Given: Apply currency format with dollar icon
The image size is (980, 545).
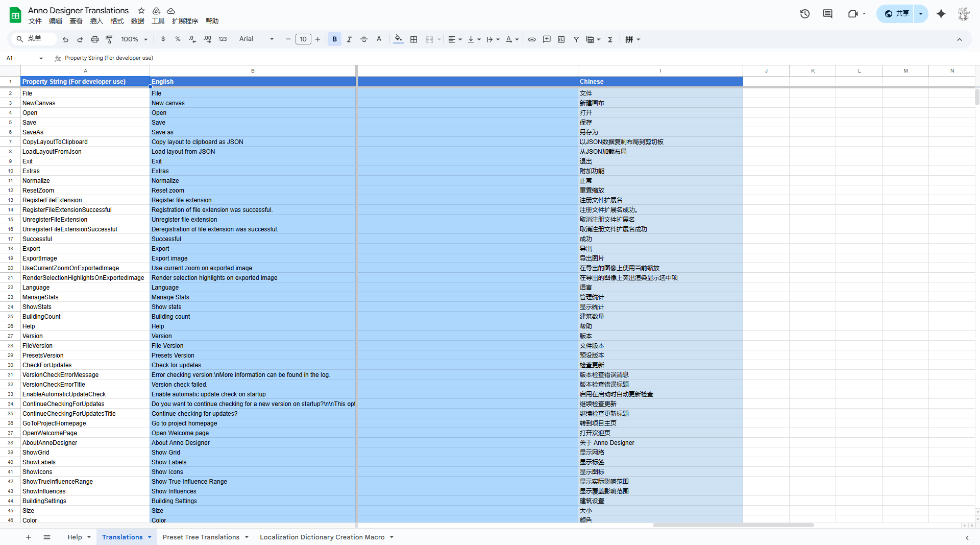Looking at the screenshot, I should (163, 39).
